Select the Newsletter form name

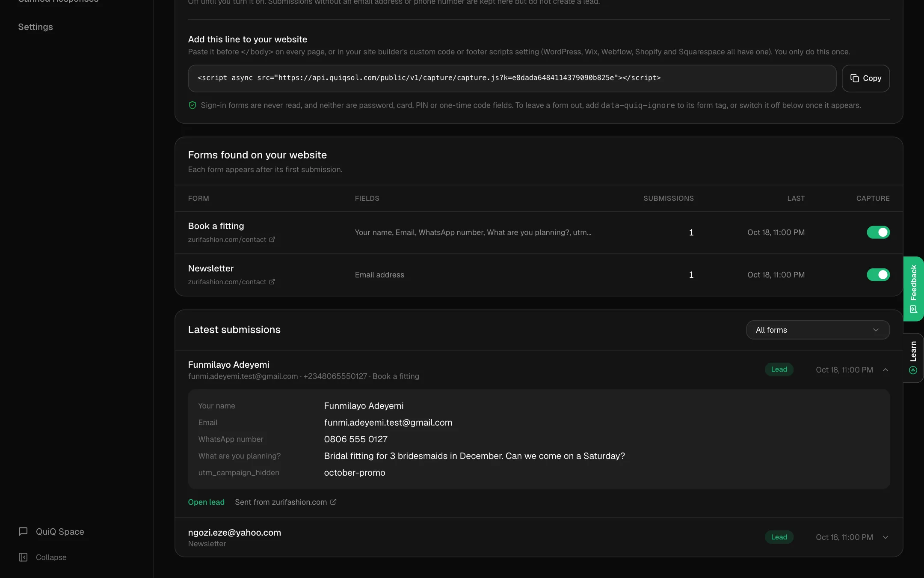pos(211,268)
